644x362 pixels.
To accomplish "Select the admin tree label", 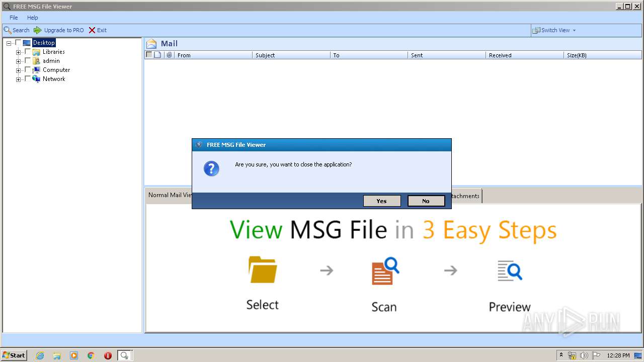I will [x=51, y=61].
